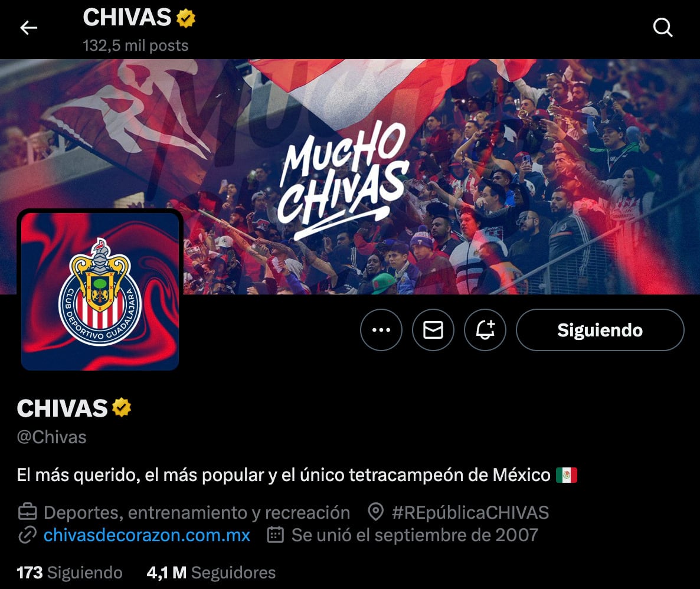View the 173 Siguiendo following list
Viewport: 700px width, 589px height.
click(70, 572)
